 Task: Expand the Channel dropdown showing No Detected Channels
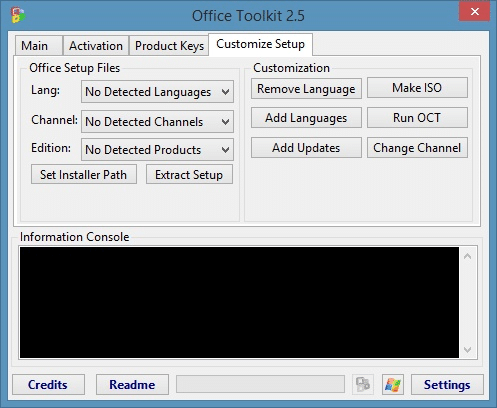pyautogui.click(x=157, y=122)
